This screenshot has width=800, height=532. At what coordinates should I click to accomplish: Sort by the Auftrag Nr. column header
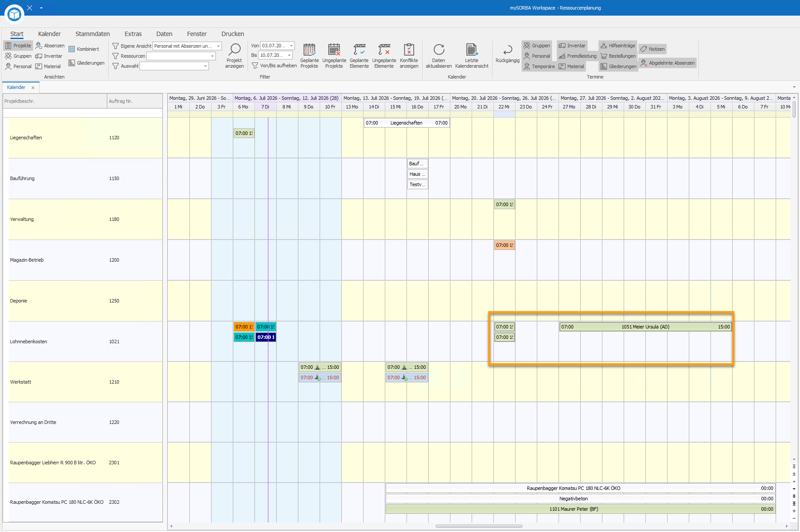tap(135, 101)
